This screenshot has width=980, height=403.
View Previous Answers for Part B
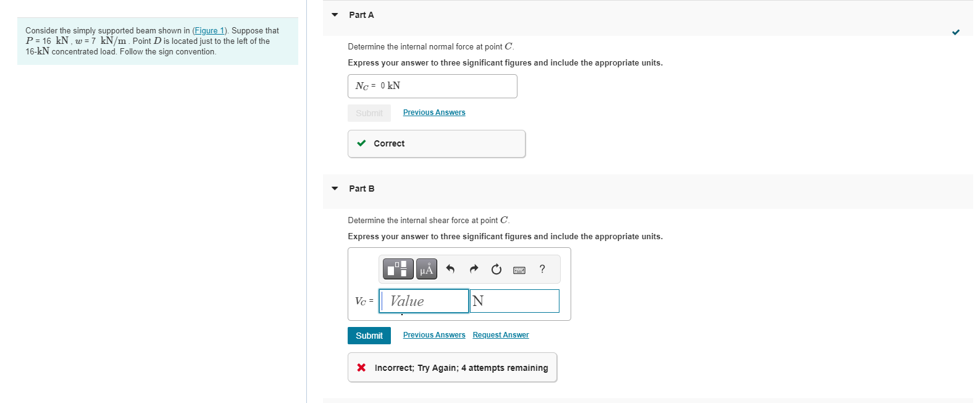[433, 334]
